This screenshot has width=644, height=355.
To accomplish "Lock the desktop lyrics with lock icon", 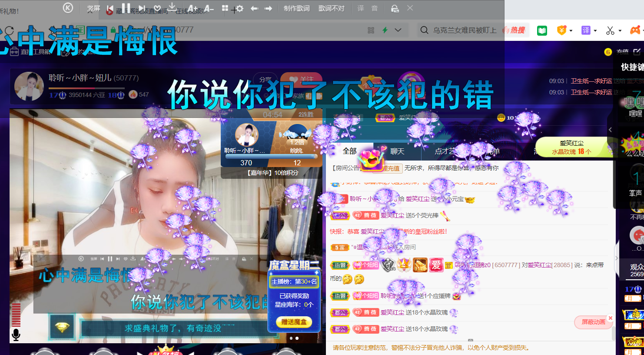I will 395,8.
